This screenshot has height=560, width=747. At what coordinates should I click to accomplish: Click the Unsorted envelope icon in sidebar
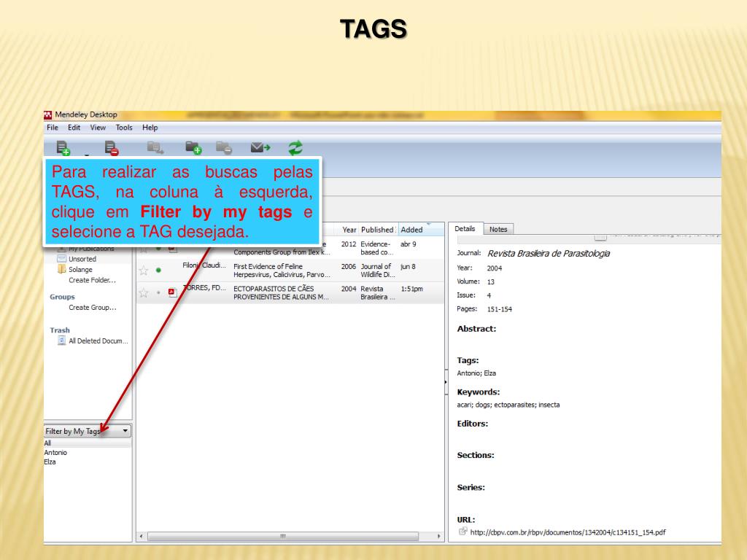pyautogui.click(x=61, y=259)
